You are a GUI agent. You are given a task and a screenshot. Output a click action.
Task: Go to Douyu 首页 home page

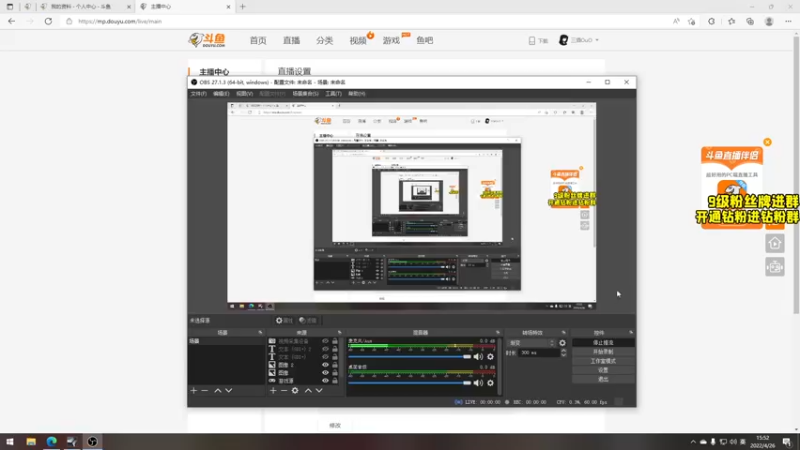point(258,40)
